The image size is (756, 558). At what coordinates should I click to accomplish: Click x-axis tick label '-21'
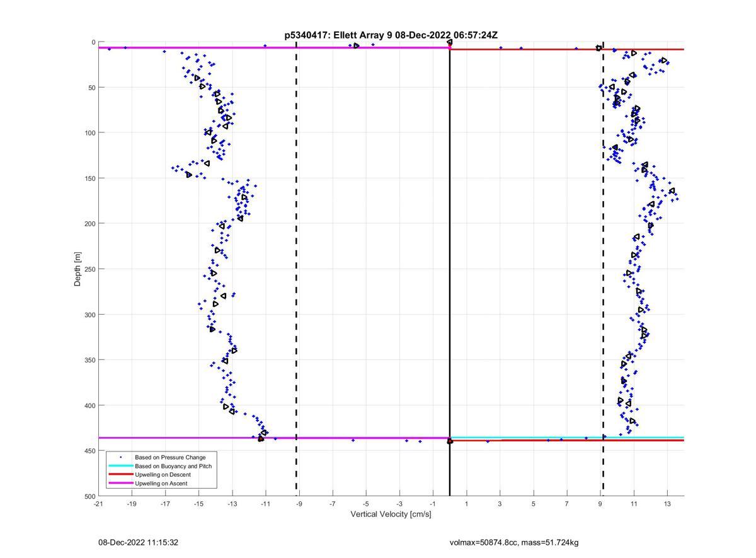pos(98,504)
